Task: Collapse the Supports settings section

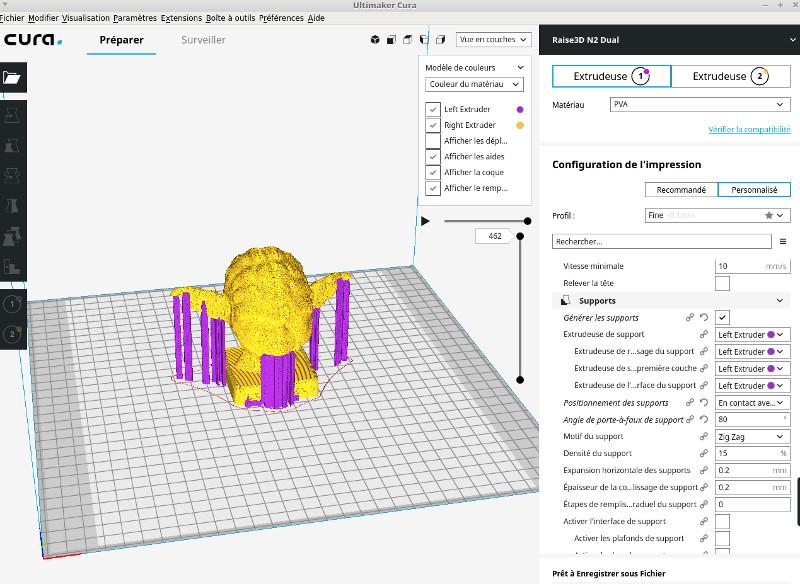Action: 780,300
